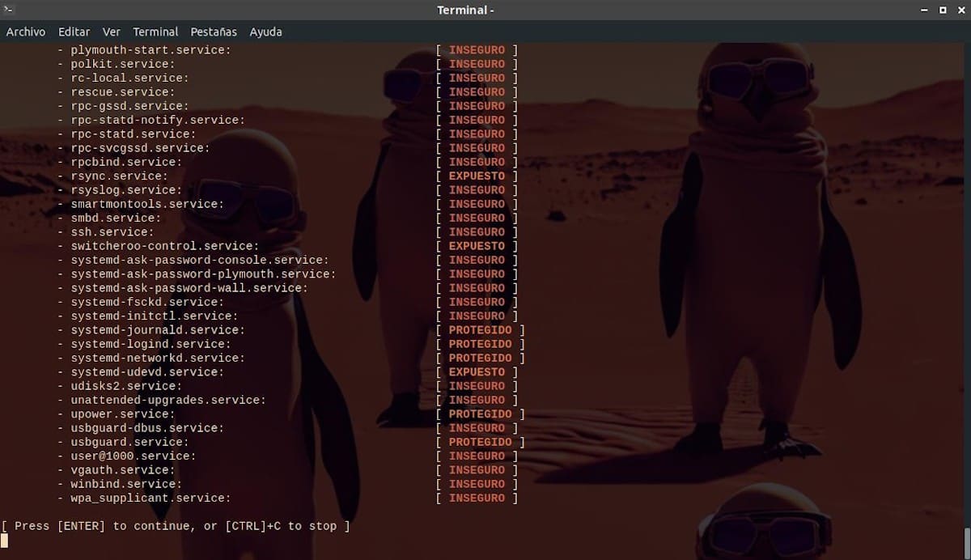
Task: Select winbind.service line
Action: (x=287, y=484)
